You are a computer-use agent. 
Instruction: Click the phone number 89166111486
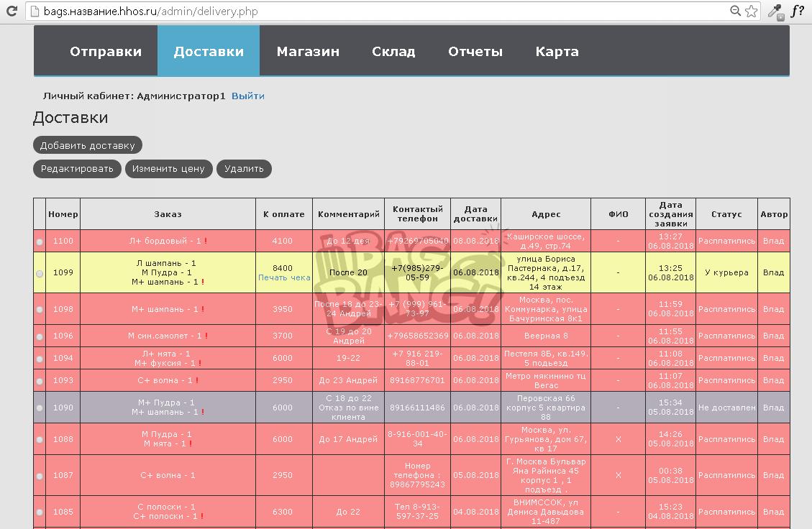coord(417,408)
